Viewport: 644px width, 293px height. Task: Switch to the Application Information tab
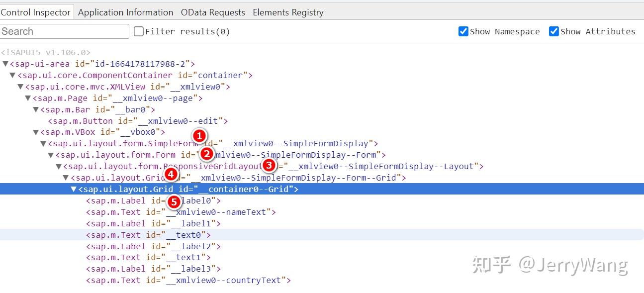pos(125,12)
